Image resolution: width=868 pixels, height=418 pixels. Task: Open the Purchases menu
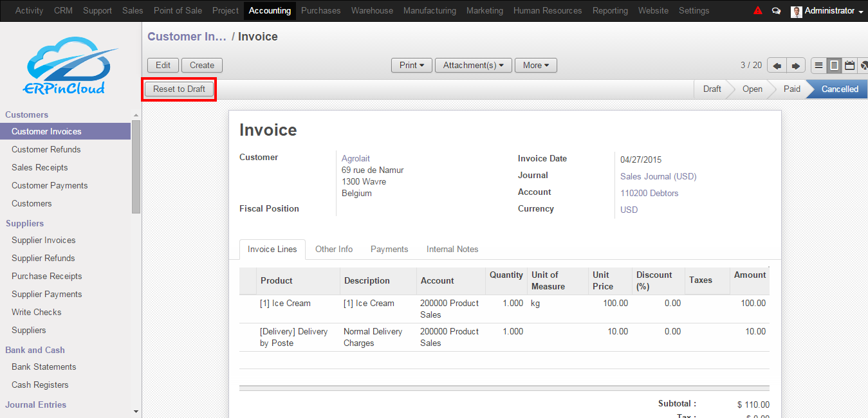(x=321, y=11)
